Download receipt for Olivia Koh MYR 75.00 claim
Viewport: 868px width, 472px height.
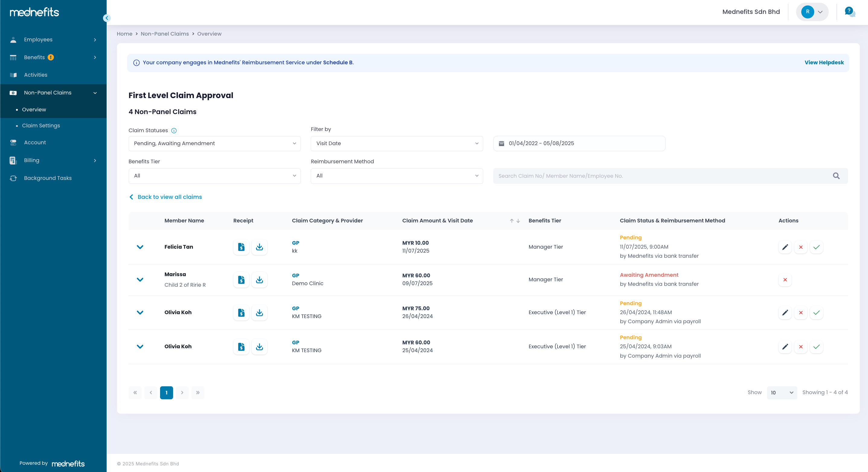(x=259, y=312)
